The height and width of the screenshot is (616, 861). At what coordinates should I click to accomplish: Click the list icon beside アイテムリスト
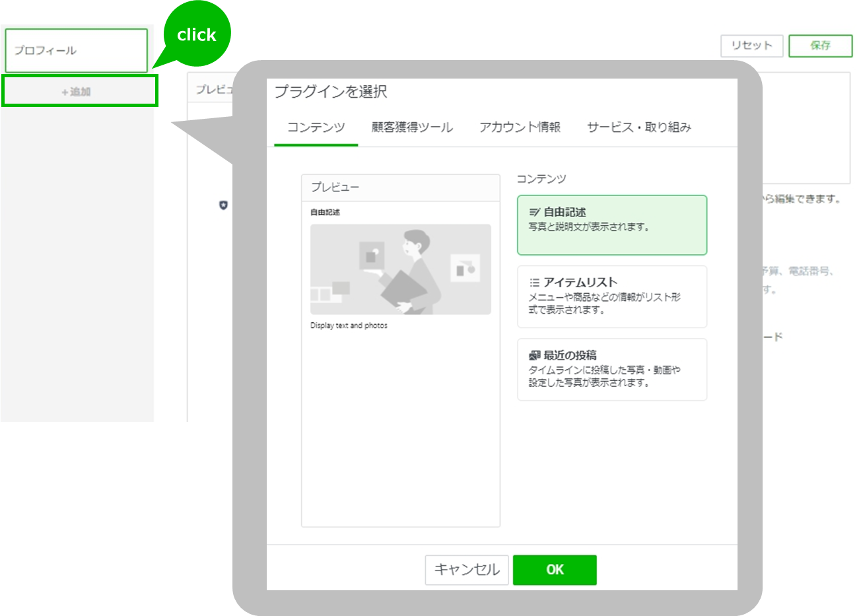(x=534, y=283)
